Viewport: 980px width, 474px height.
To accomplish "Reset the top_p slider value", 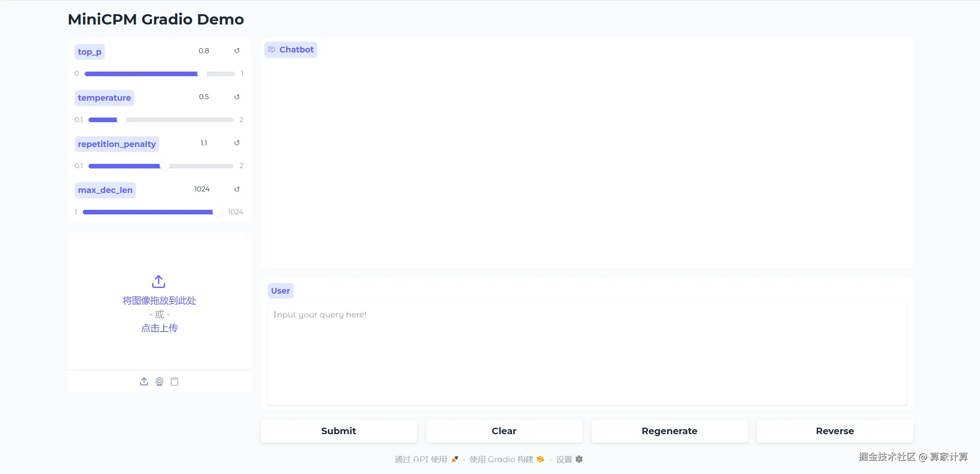I will [237, 51].
